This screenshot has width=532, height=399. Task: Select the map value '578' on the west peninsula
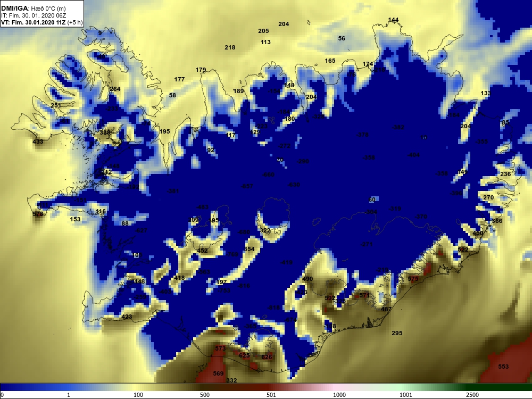(38, 214)
